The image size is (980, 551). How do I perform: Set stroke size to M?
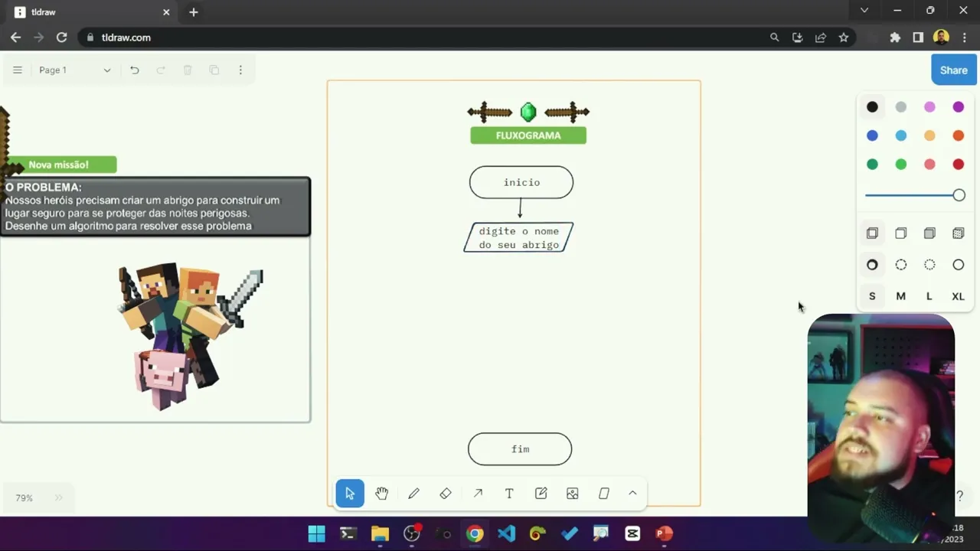point(901,296)
